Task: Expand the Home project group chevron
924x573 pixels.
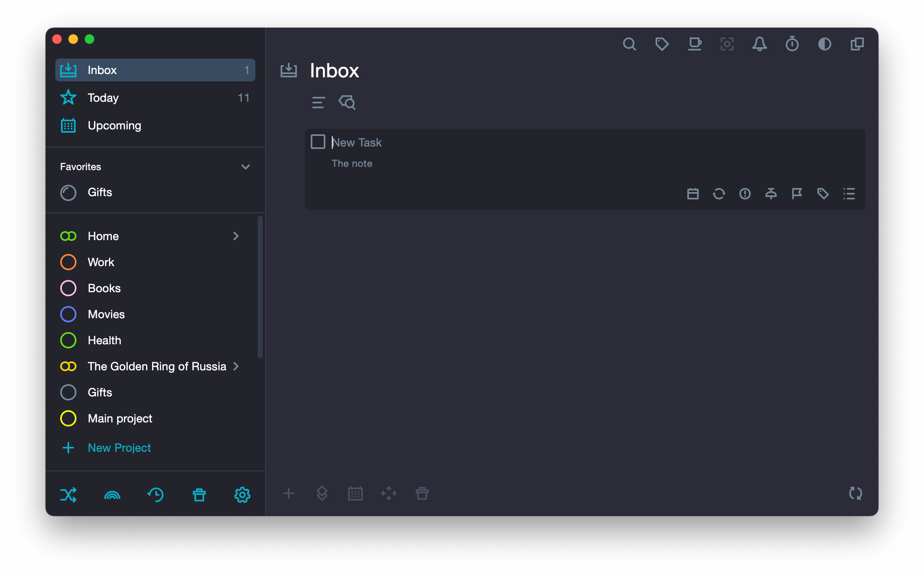Action: coord(236,236)
